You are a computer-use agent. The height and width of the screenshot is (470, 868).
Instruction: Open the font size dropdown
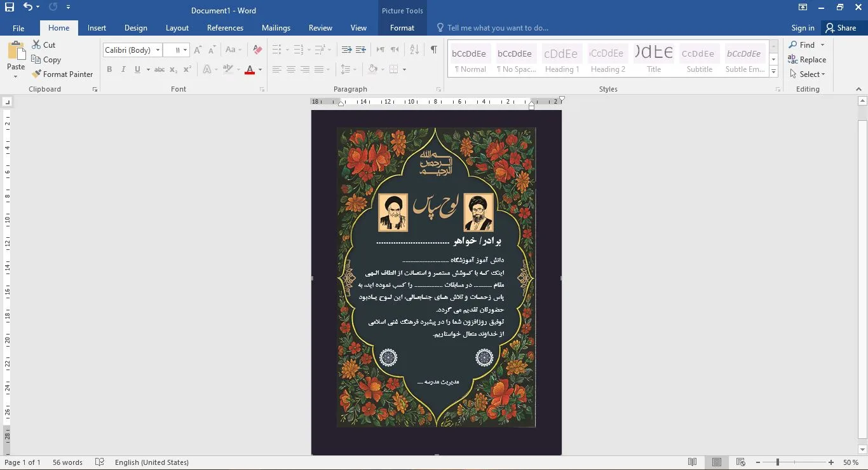pyautogui.click(x=185, y=50)
